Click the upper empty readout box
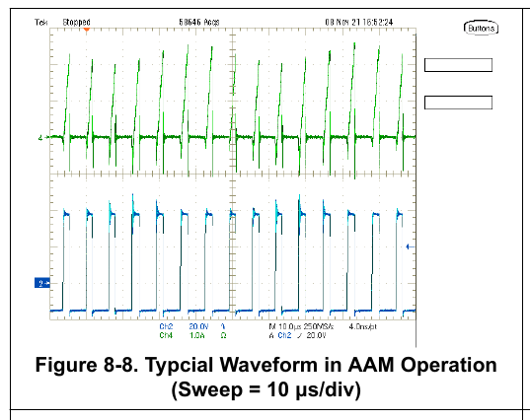The width and height of the screenshot is (530, 420). tap(458, 65)
